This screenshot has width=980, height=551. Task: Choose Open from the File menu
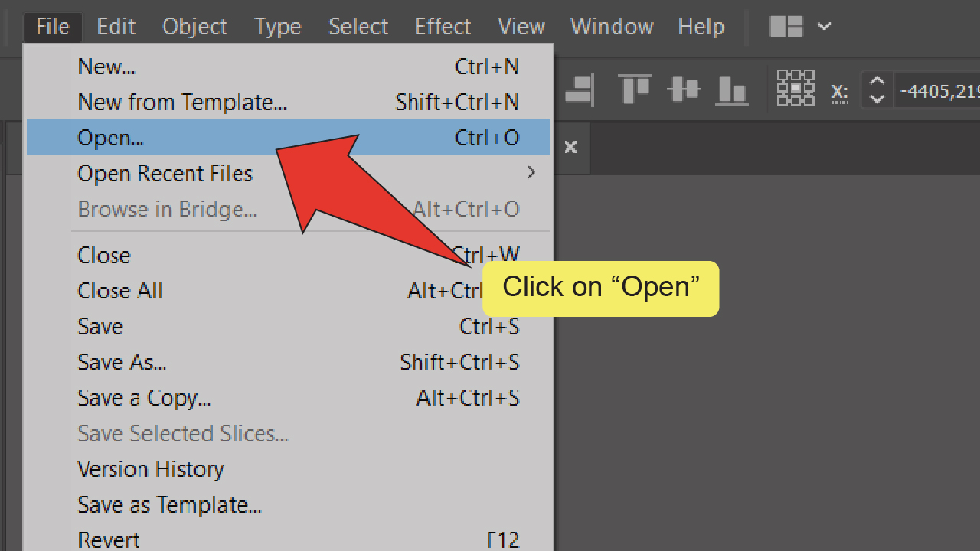[109, 138]
